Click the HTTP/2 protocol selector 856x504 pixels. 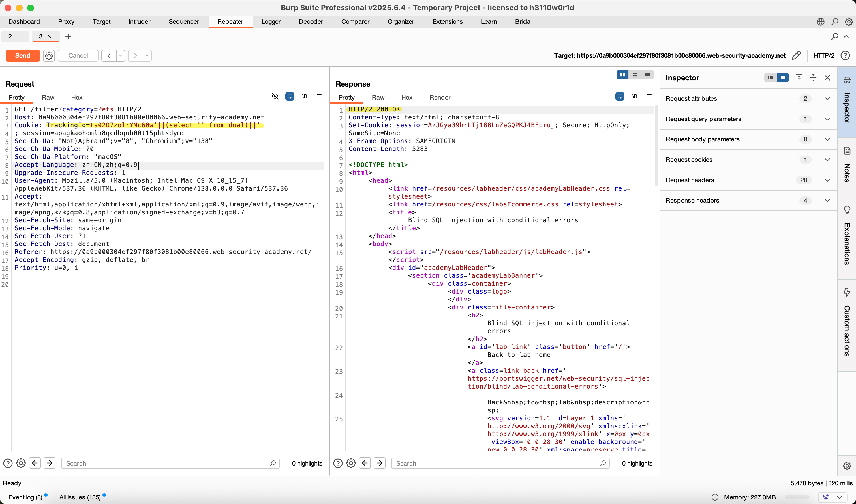click(823, 55)
